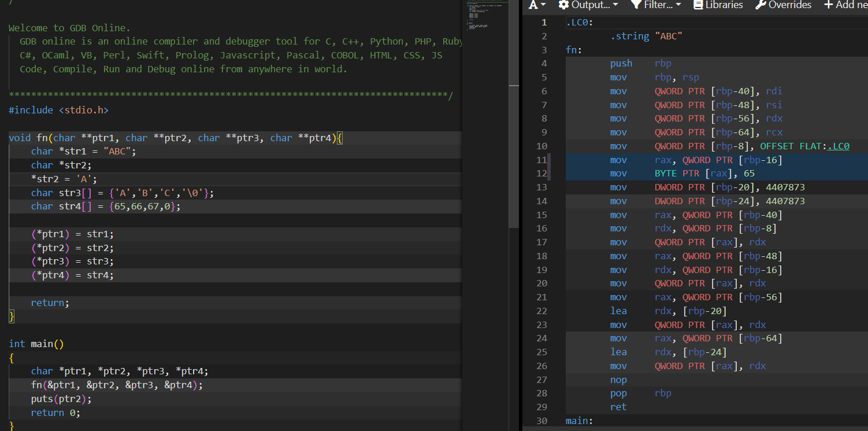Viewport: 868px width, 431px height.
Task: Click 'mov rax, QWORD PTR [rbp-16]' line
Action: (x=696, y=160)
